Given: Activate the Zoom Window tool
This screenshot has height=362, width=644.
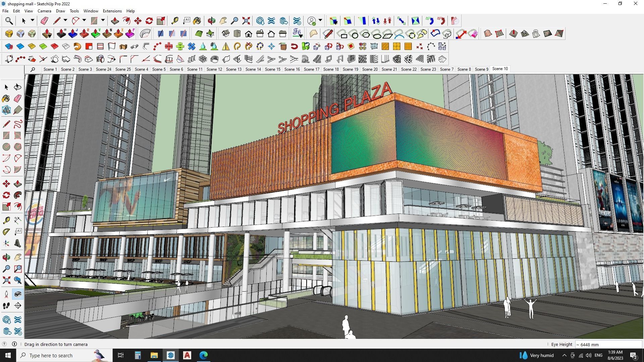Looking at the screenshot, I should (x=17, y=269).
